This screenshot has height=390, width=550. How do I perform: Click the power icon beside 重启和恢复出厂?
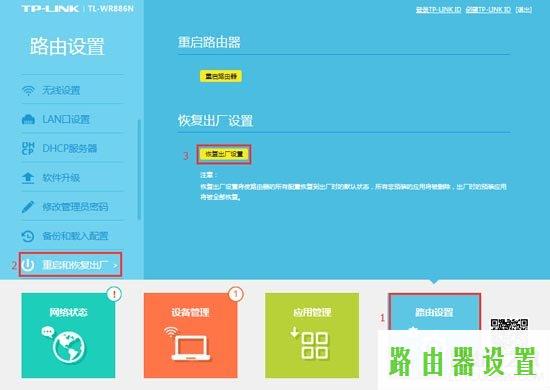click(28, 265)
